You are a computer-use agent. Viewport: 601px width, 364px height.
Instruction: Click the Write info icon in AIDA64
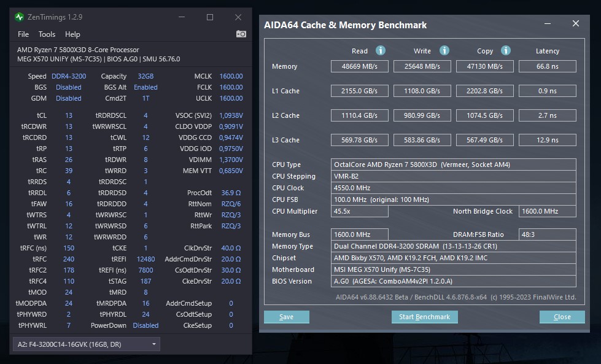pos(444,50)
